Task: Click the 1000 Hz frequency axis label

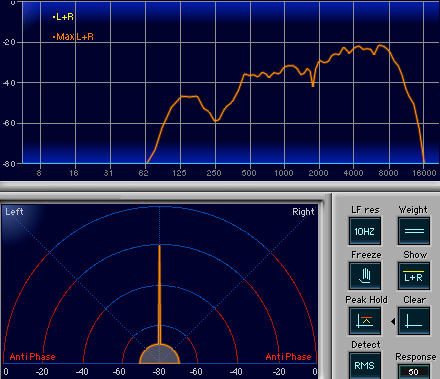Action: coord(284,173)
